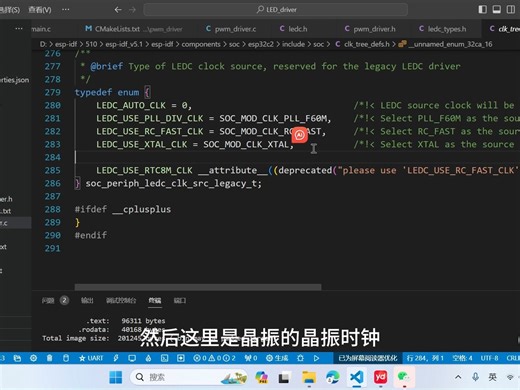Click the include breadcrumb segment

pyautogui.click(x=293, y=44)
